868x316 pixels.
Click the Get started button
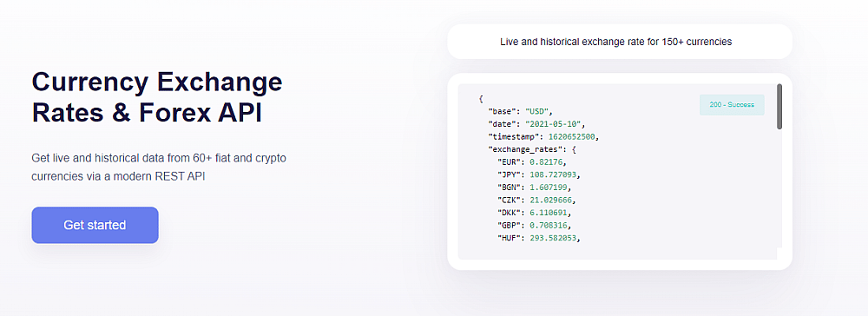click(95, 225)
